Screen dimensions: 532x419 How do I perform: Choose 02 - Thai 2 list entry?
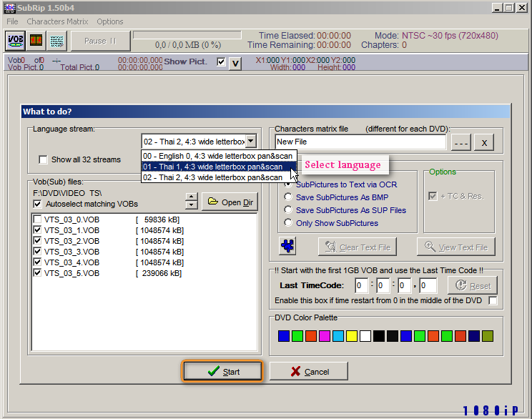point(219,177)
